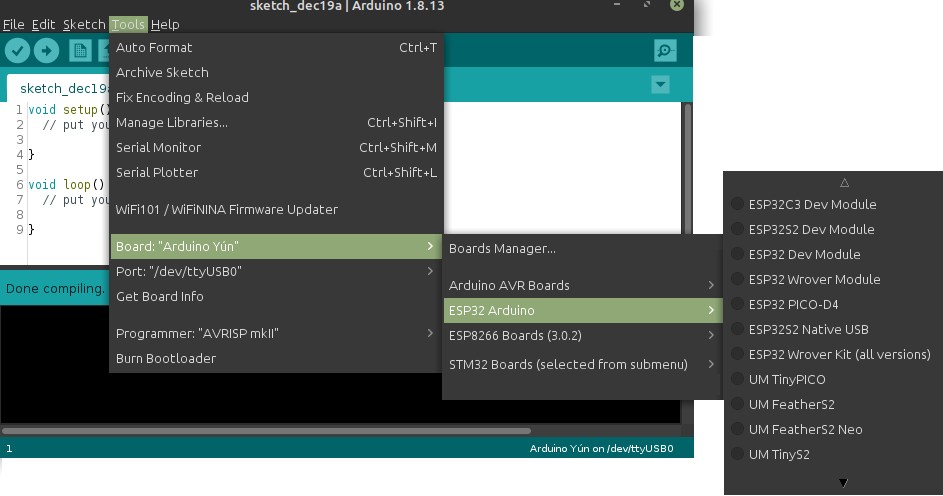Viewport: 943px width, 496px height.
Task: Choose Manage Libraries from Tools menu
Action: point(172,122)
